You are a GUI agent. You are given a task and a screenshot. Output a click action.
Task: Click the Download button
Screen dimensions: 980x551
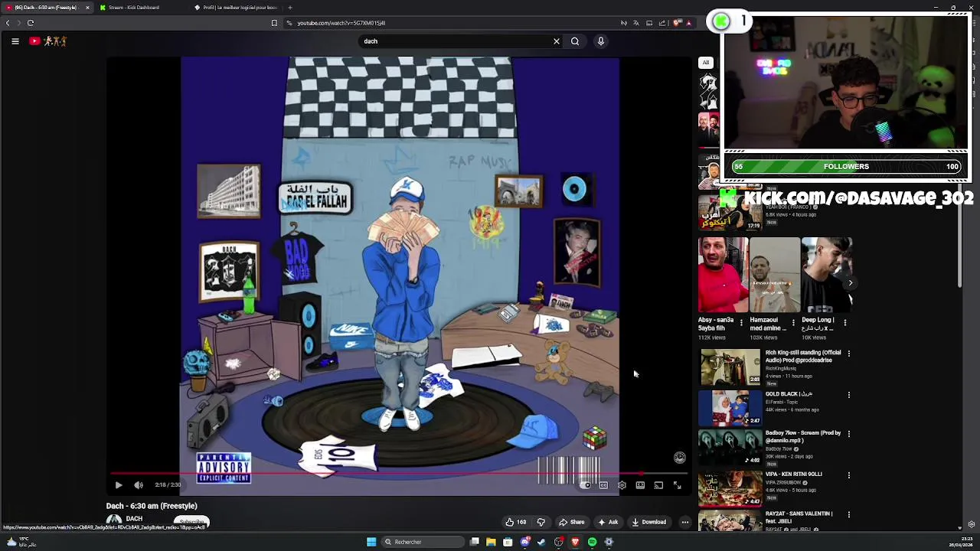pyautogui.click(x=648, y=522)
